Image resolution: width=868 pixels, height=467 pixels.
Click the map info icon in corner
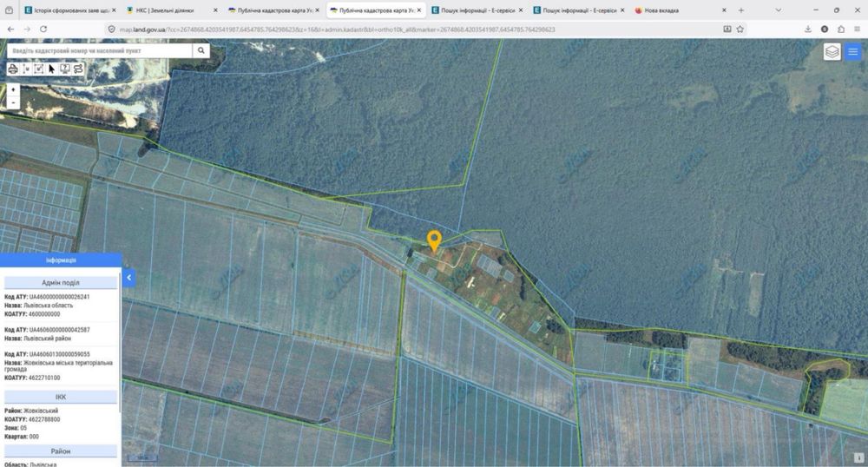pos(858,457)
